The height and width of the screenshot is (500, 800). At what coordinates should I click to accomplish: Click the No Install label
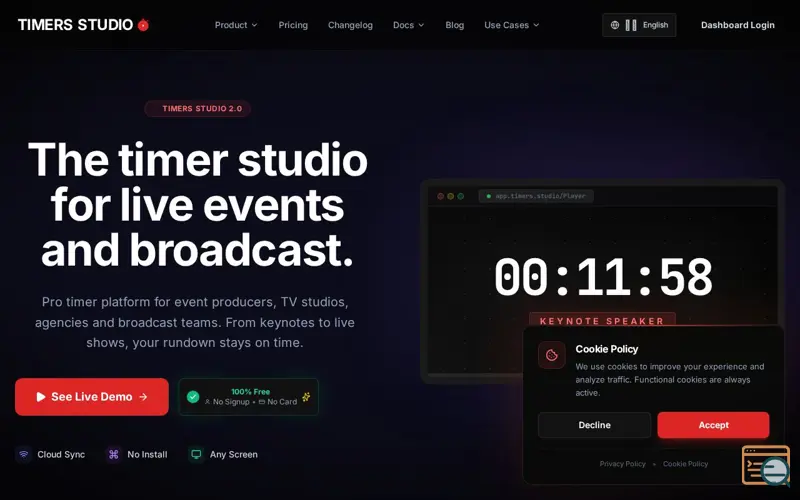click(147, 454)
